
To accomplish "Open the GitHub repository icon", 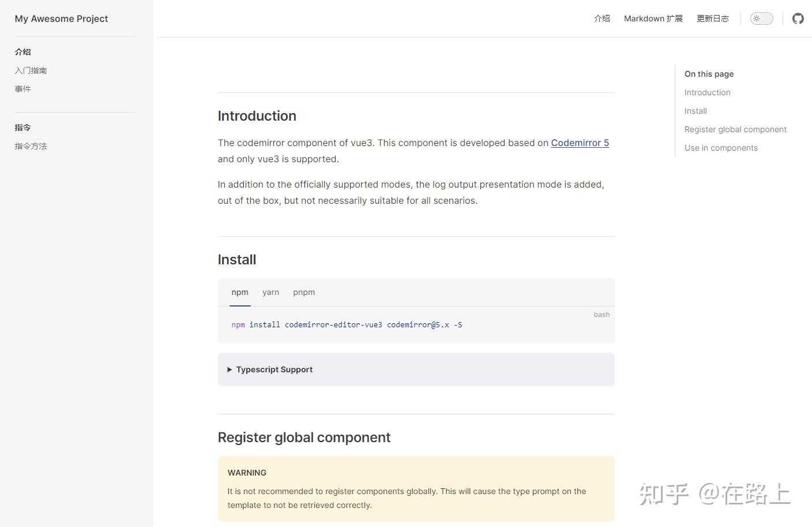I will point(798,18).
